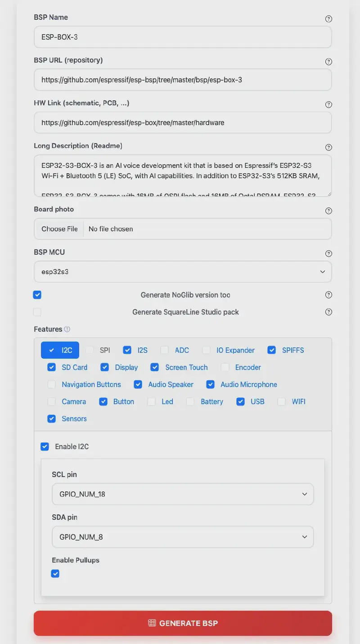Open the SDA pin dropdown
This screenshot has height=644, width=360.
183,537
